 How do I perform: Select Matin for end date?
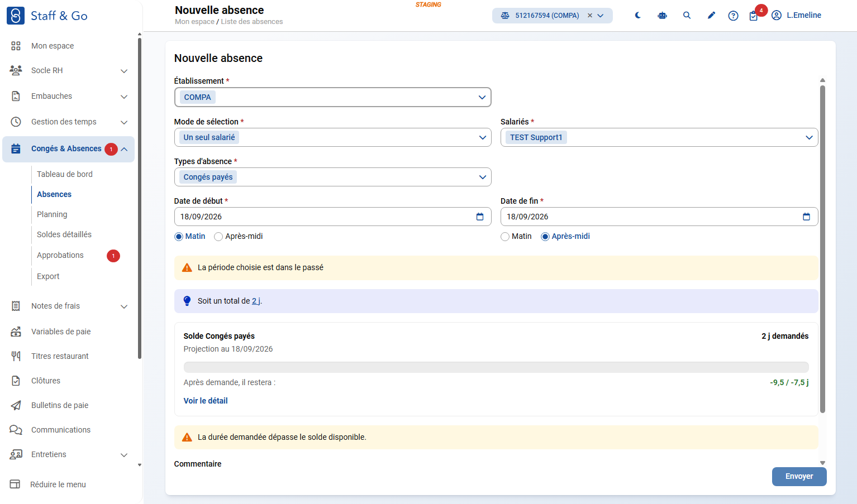click(x=505, y=237)
